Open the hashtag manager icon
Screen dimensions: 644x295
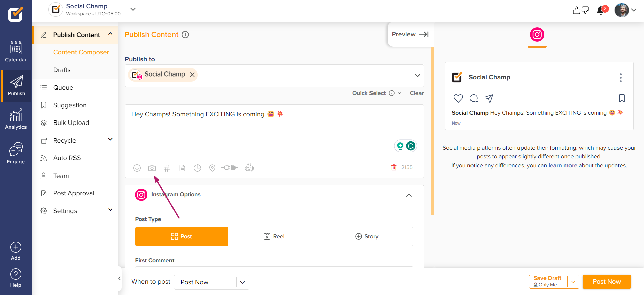click(167, 168)
